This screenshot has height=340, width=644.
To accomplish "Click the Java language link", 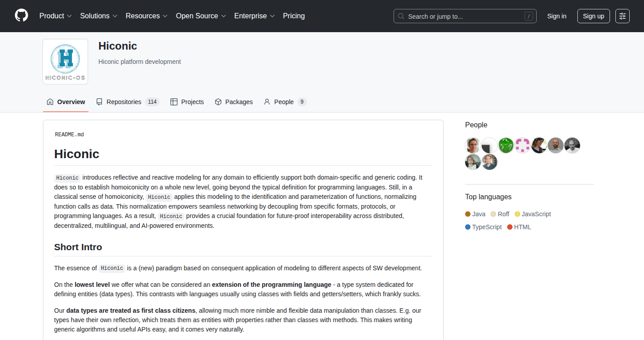I will coord(475,214).
